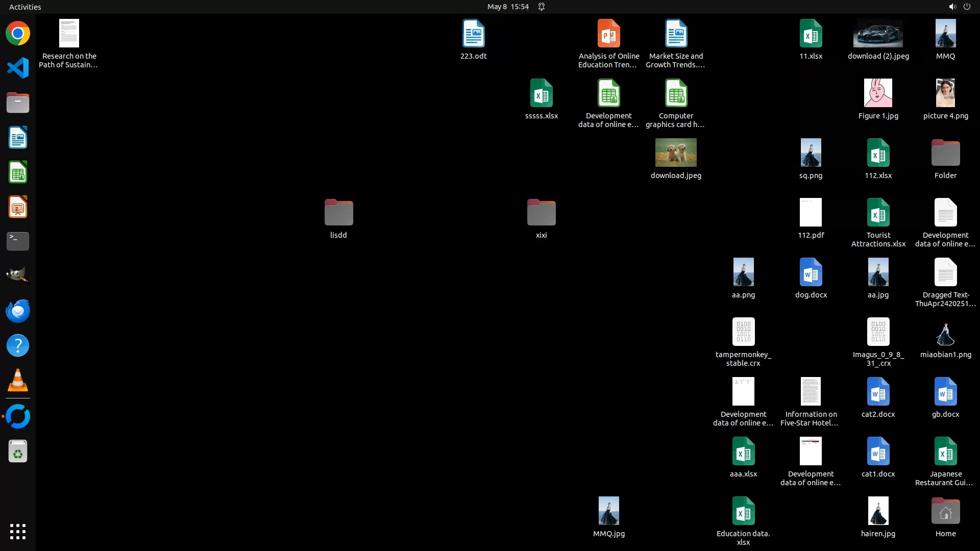Screen dimensions: 980x551
Task: Open LibreOffice Impress in the dock
Action: [x=18, y=207]
